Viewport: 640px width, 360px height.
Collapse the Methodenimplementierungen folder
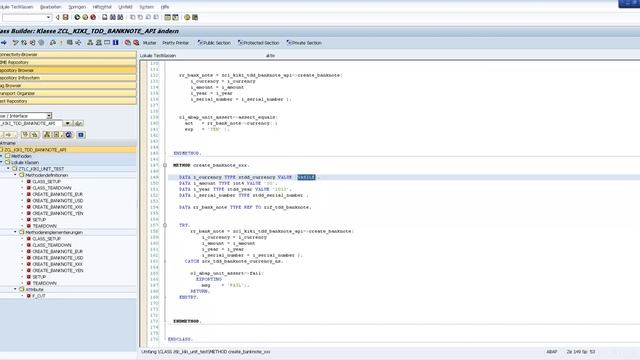point(15,232)
